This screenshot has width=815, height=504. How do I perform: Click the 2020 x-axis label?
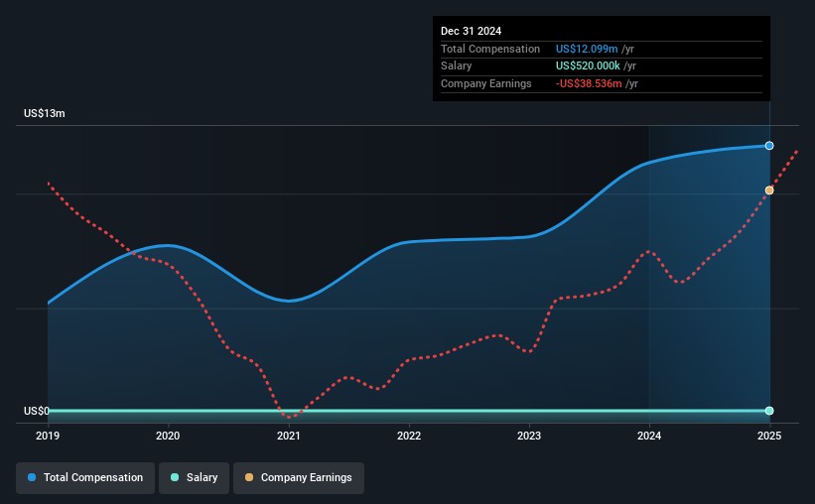(x=168, y=436)
